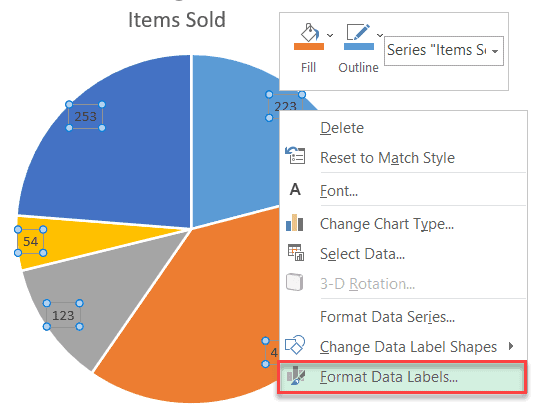This screenshot has height=416, width=537.
Task: Select the 253 data label
Action: point(85,116)
